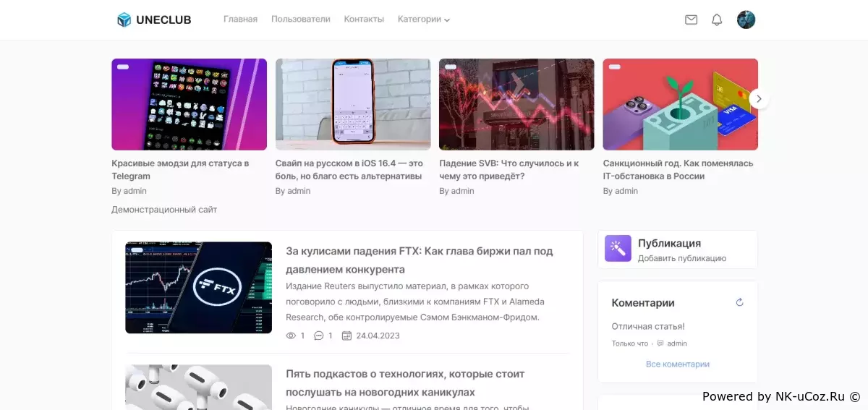
Task: Open the Пользователи menu item
Action: tap(301, 20)
